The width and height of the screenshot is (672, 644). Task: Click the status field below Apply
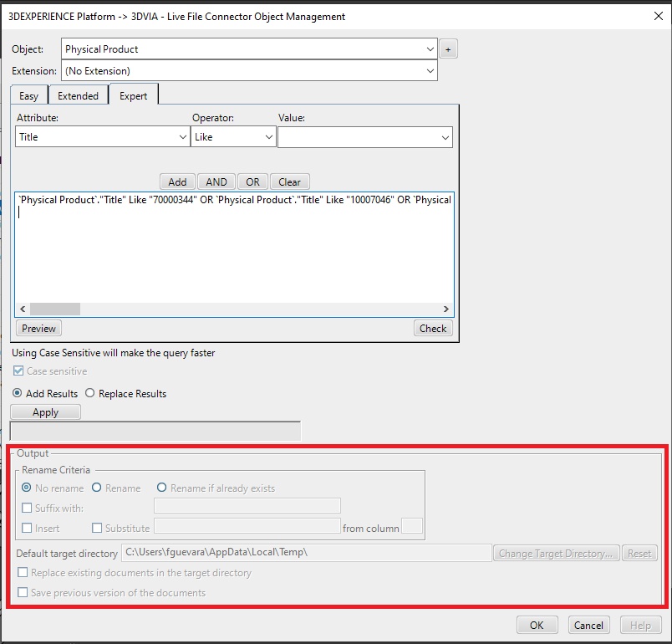tap(155, 431)
